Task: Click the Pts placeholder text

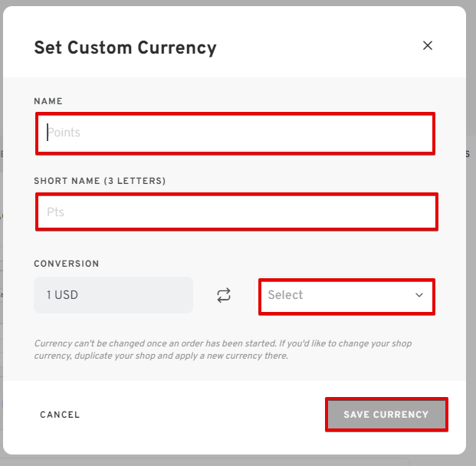Action: [55, 212]
